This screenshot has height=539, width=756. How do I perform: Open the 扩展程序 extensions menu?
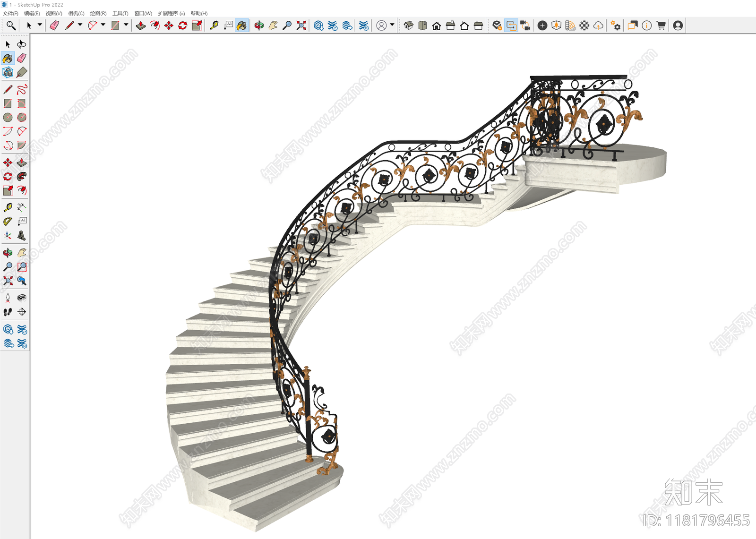(172, 13)
